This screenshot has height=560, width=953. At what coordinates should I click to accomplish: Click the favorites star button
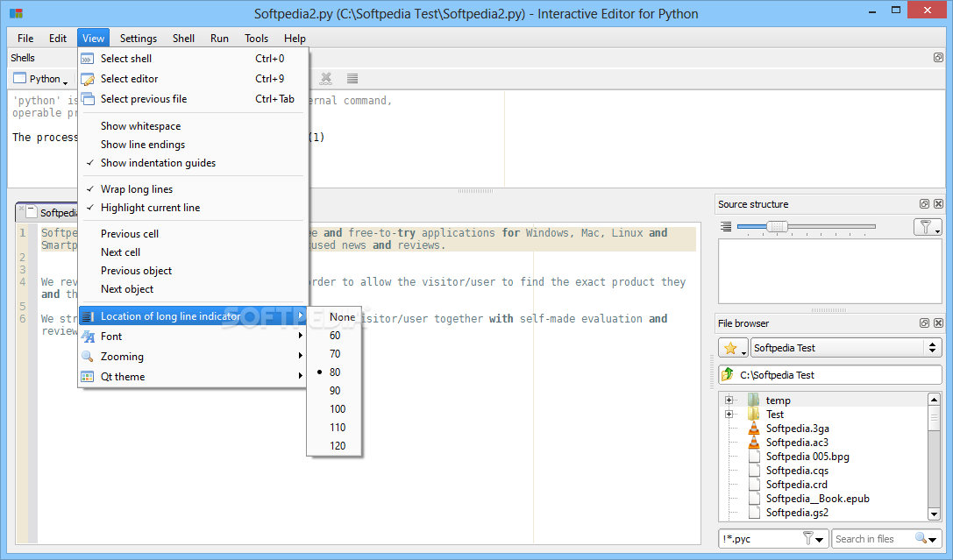(x=733, y=348)
